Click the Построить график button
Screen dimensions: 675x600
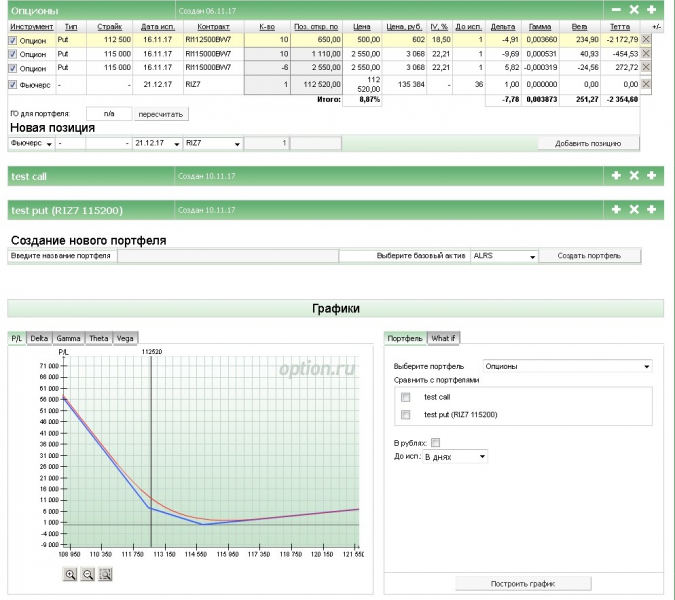coord(523,584)
